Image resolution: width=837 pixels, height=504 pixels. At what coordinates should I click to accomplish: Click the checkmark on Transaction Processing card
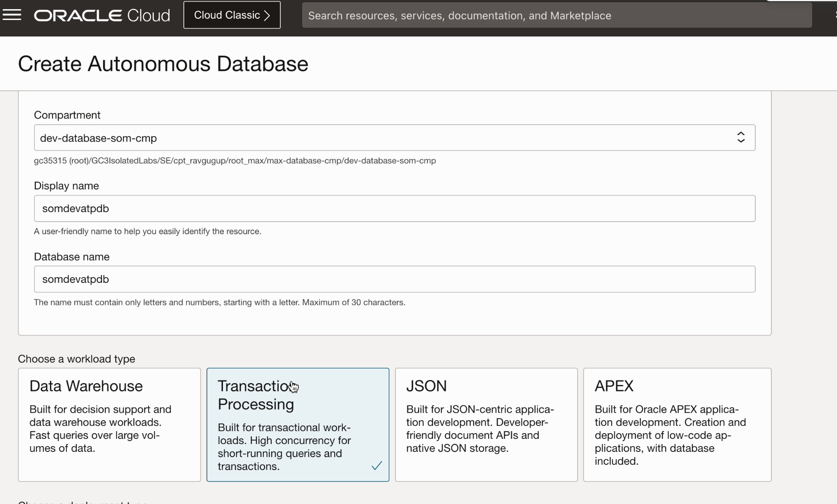[377, 466]
